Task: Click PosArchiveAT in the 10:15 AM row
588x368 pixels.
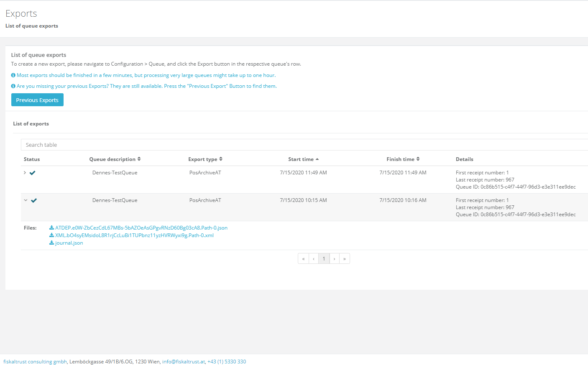Action: 205,200
